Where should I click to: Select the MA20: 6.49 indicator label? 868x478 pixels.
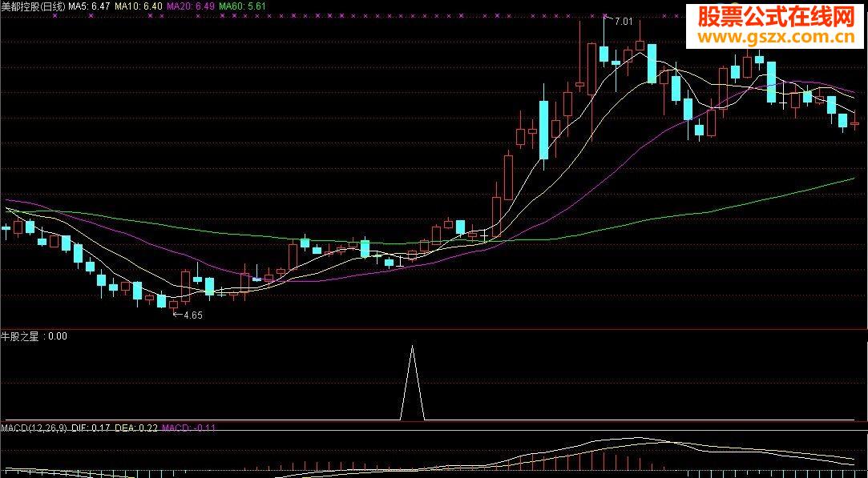coord(191,6)
